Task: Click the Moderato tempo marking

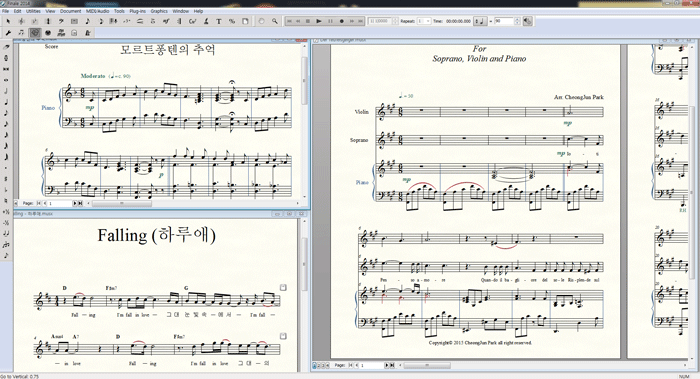Action: (x=93, y=76)
